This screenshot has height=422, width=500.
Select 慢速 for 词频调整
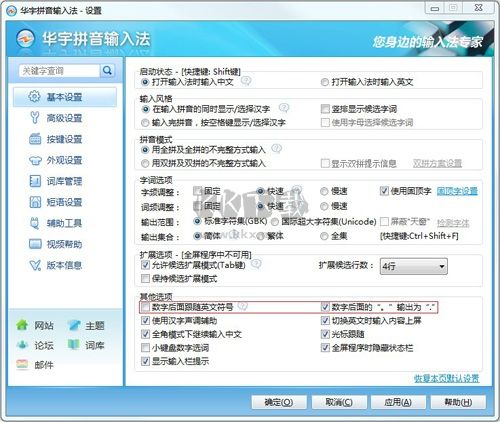pyautogui.click(x=324, y=206)
